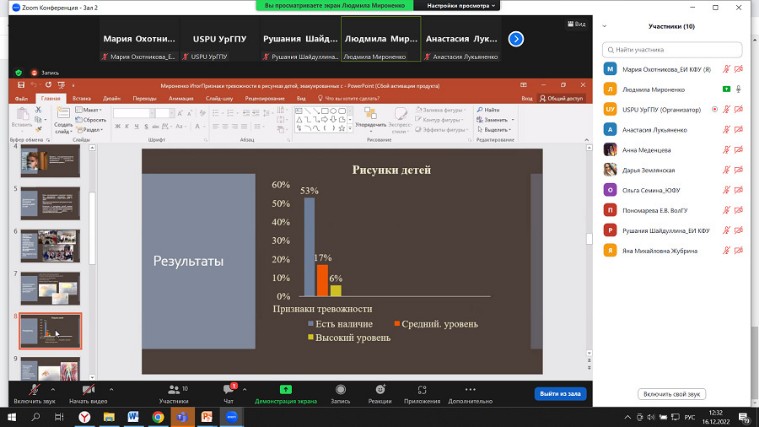This screenshot has height=427, width=759.
Task: Expand the Настройки просмотра dropdown
Action: (459, 5)
